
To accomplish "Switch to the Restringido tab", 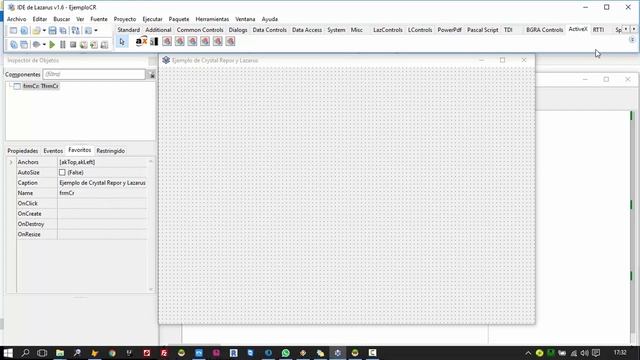I will tap(111, 151).
